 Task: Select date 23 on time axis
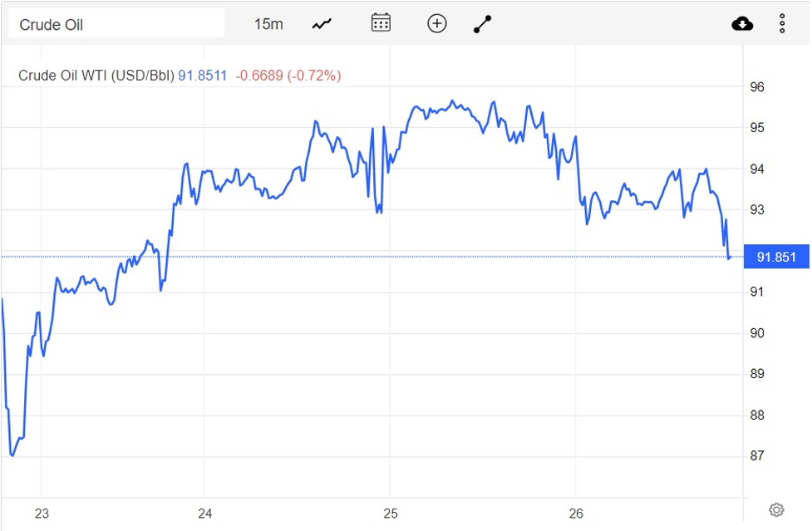(42, 514)
